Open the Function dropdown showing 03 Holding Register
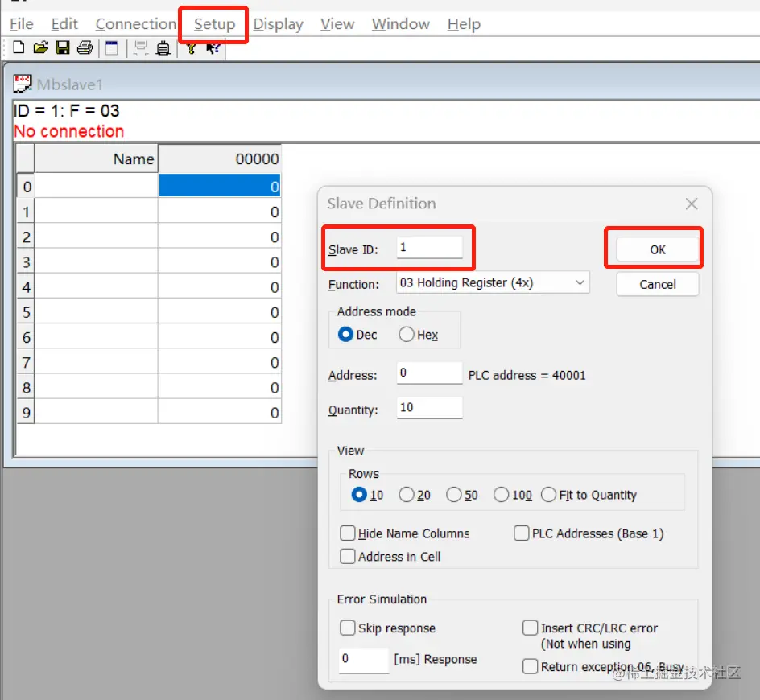The image size is (760, 700). [492, 282]
